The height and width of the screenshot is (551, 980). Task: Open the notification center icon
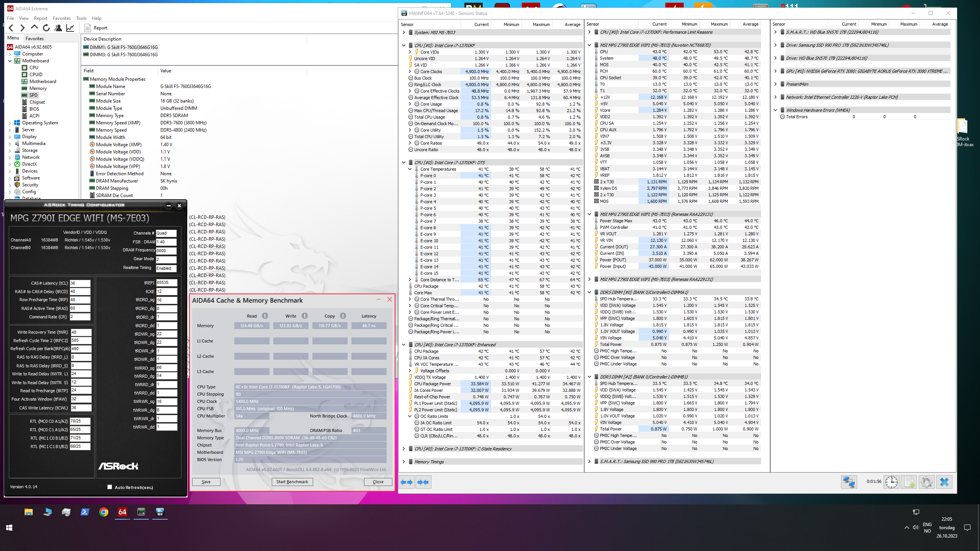967,528
